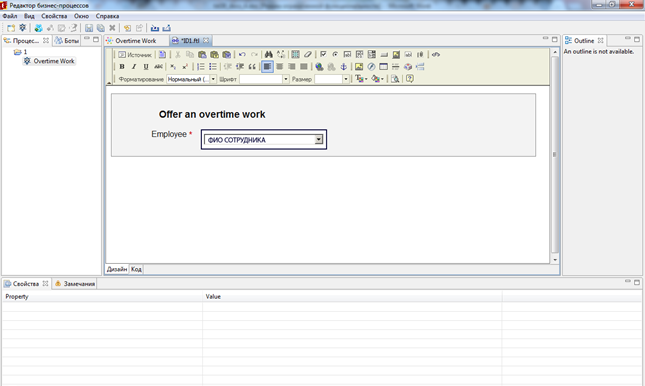Select justify text alignment

point(304,66)
